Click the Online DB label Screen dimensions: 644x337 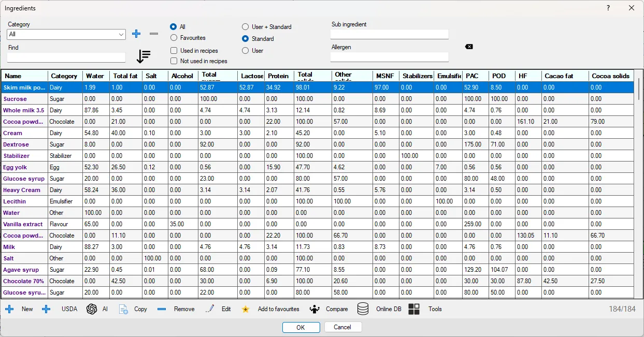389,309
